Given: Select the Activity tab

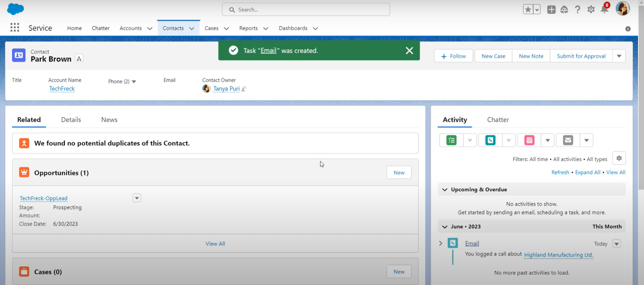Looking at the screenshot, I should point(455,120).
